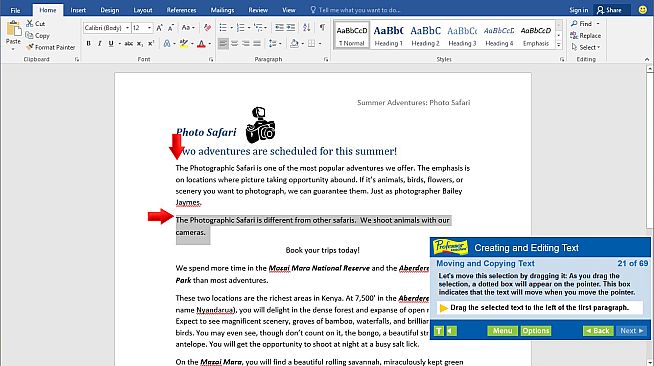This screenshot has height=366, width=654.
Task: Align text left
Action: [223, 43]
